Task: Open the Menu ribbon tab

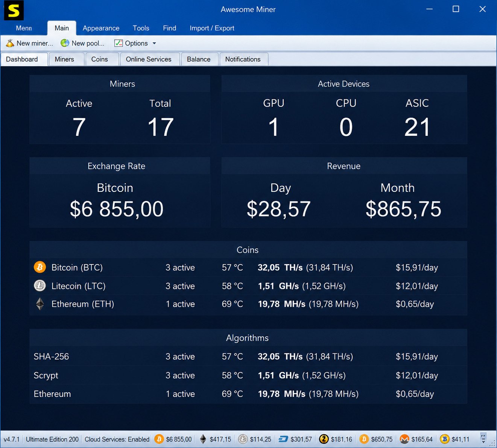Action: 24,28
